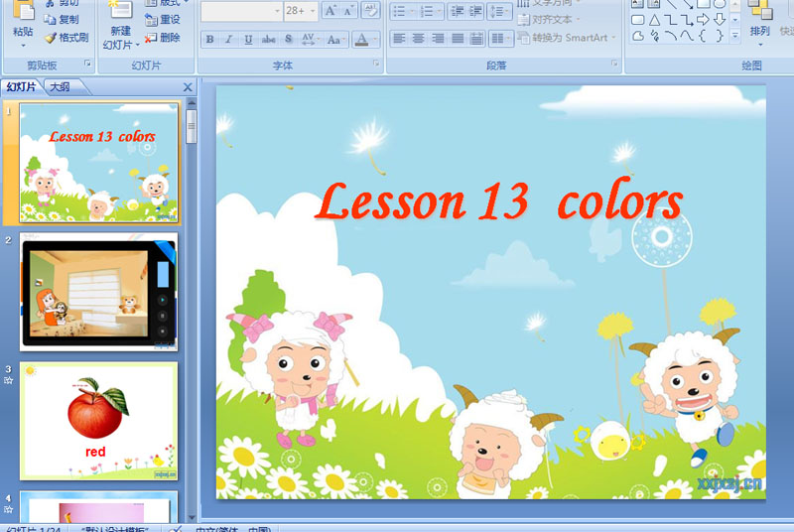794x532 pixels.
Task: Toggle text shadow (S) formatting
Action: pos(288,39)
